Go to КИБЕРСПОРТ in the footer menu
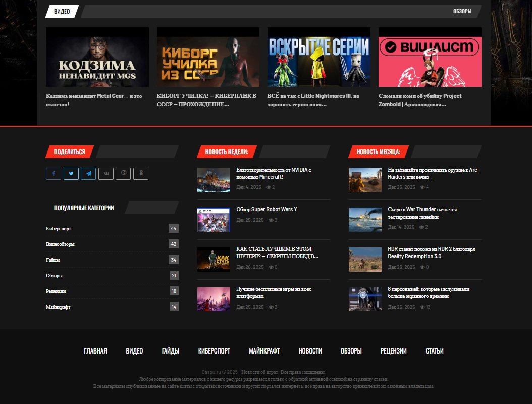Viewport: 532px width, 404px height. tap(214, 351)
